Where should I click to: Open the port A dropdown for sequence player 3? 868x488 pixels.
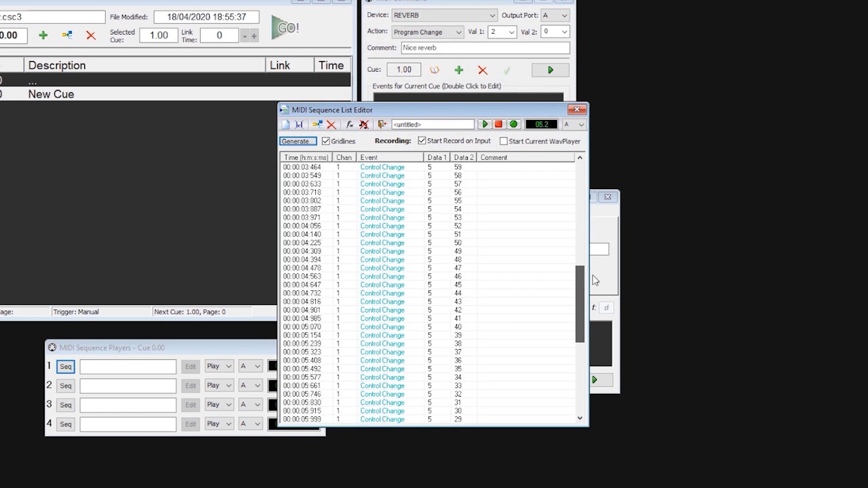[250, 405]
